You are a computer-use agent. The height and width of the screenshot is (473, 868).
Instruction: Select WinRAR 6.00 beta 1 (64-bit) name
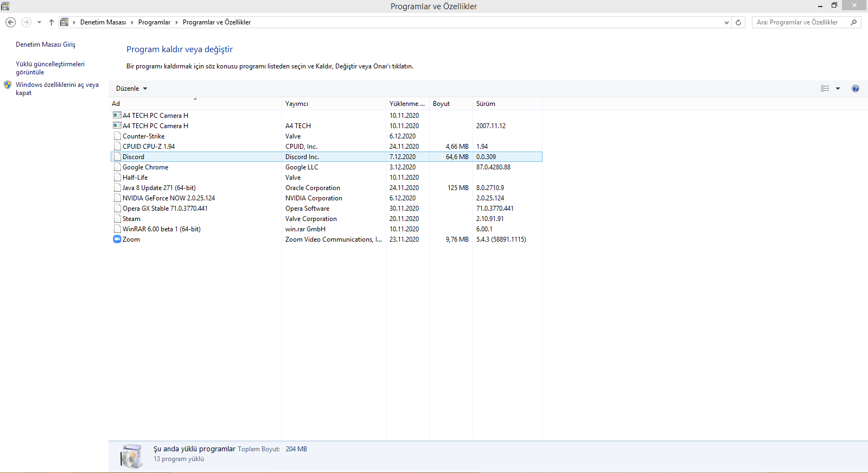tap(162, 229)
